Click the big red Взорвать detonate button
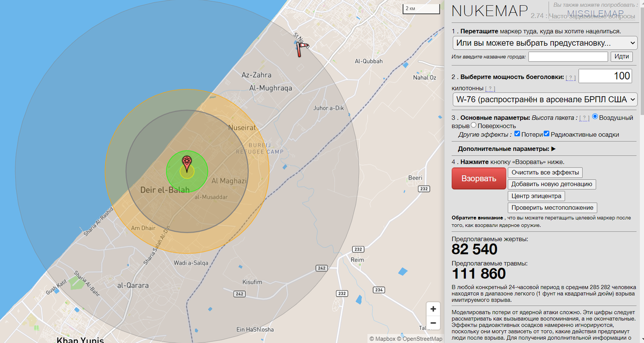This screenshot has width=644, height=343. 479,178
